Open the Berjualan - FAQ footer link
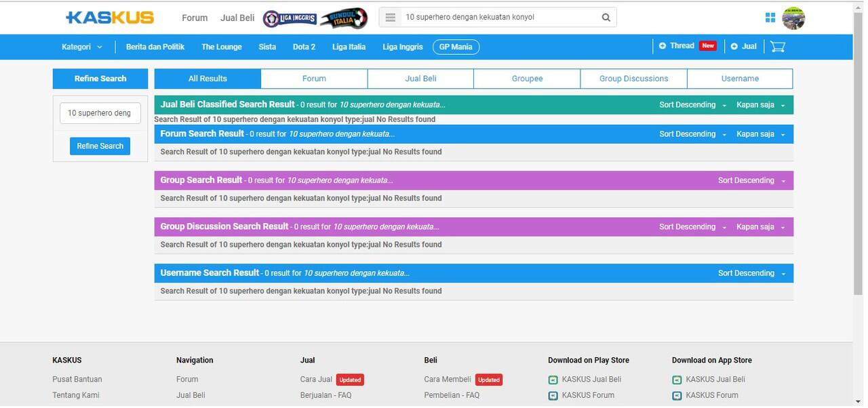Viewport: 868px width, 408px height. point(325,395)
